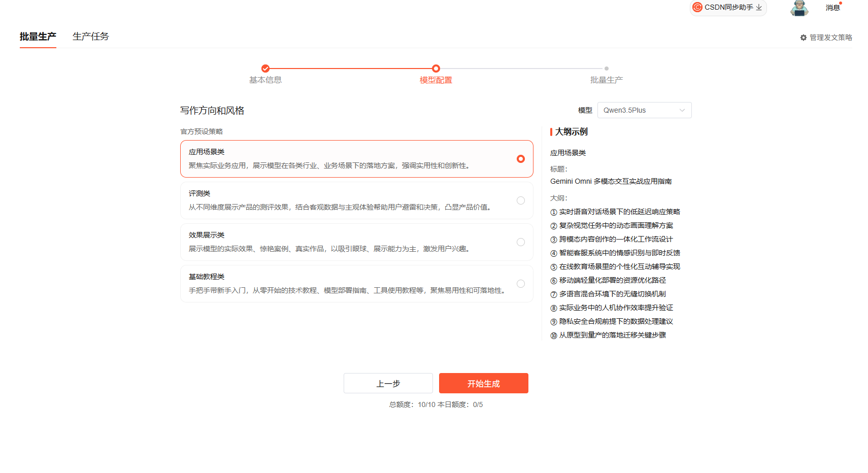Click the 效果展示类 description text
This screenshot has height=473, width=868.
pos(330,249)
